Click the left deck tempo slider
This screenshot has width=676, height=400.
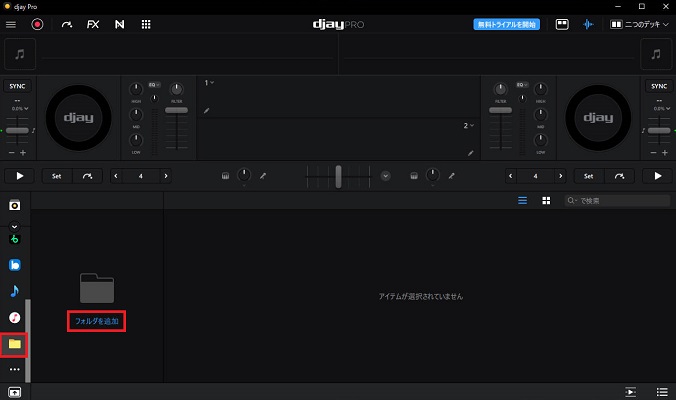(17, 131)
